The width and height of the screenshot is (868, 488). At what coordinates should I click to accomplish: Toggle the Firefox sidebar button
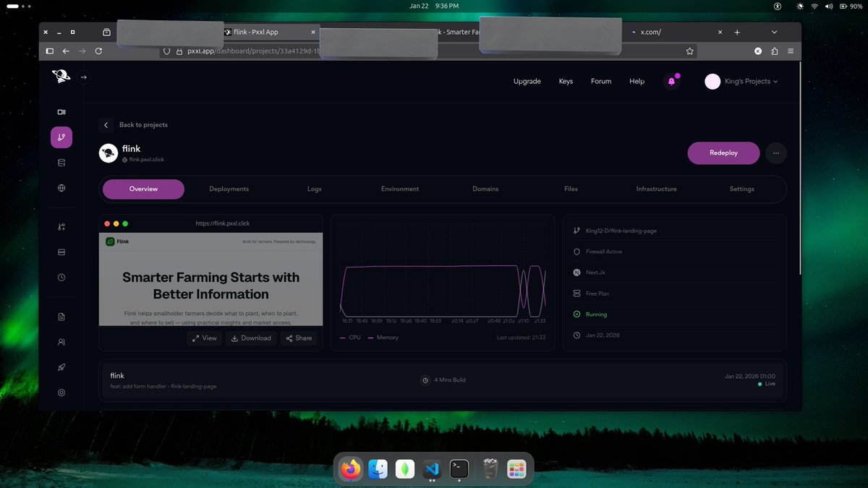point(49,51)
